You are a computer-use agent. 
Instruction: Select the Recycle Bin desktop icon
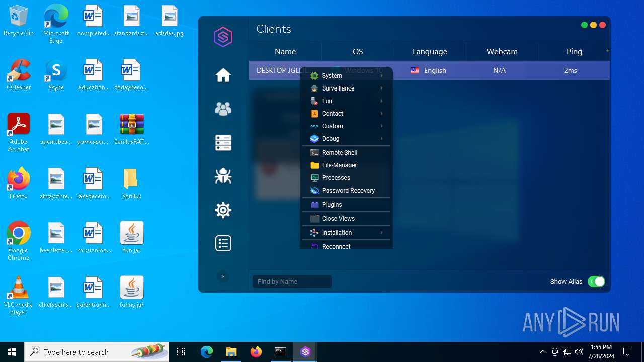click(19, 21)
